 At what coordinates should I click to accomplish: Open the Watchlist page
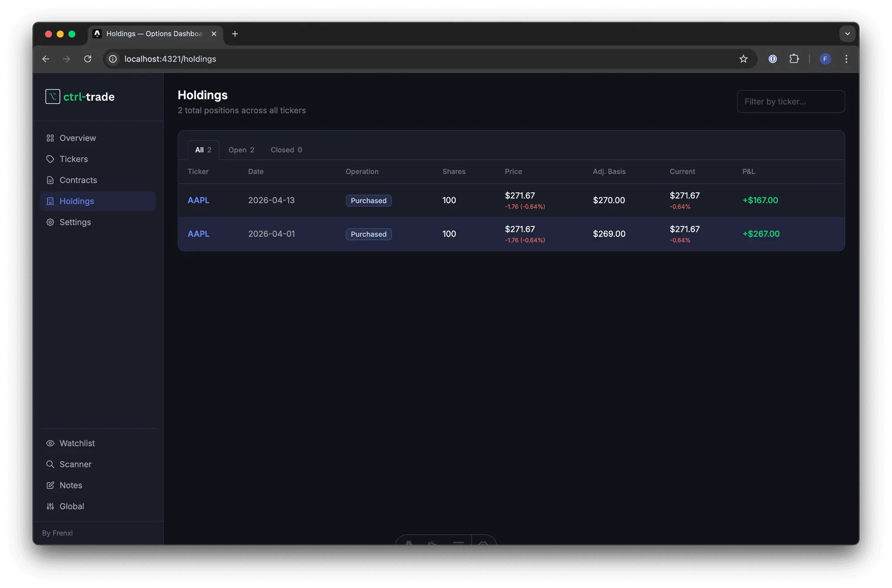point(98,443)
